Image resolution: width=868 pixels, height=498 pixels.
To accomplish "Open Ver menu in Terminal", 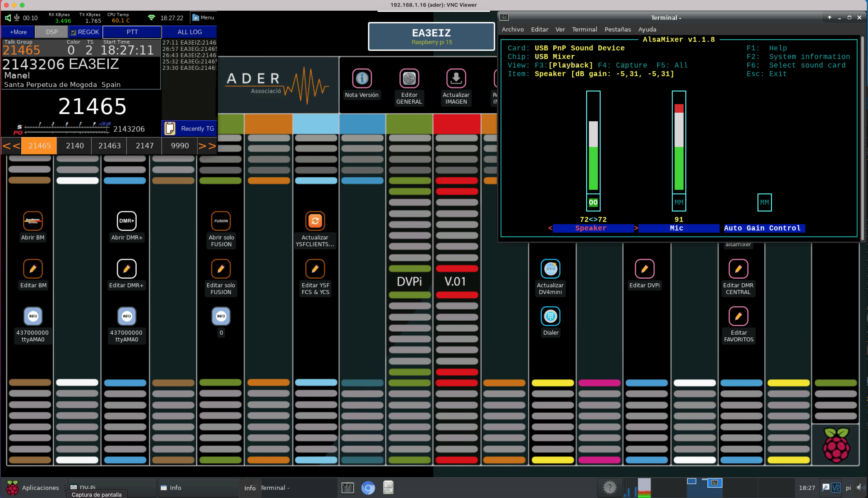I will [560, 29].
